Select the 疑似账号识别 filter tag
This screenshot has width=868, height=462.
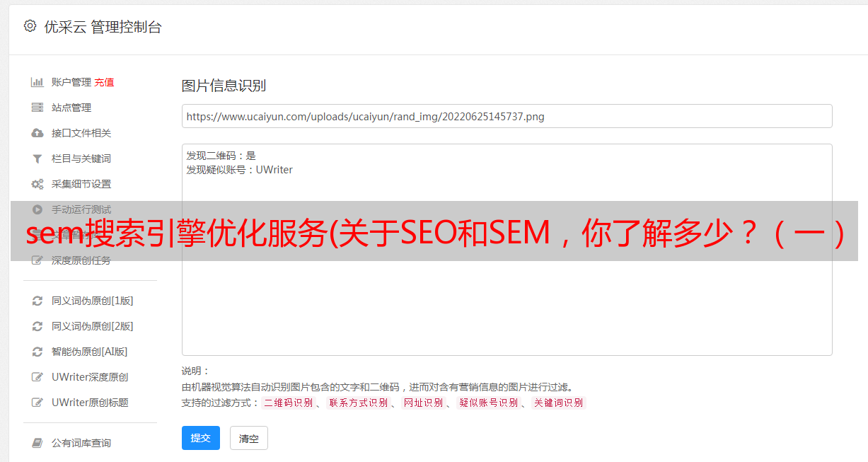(489, 403)
